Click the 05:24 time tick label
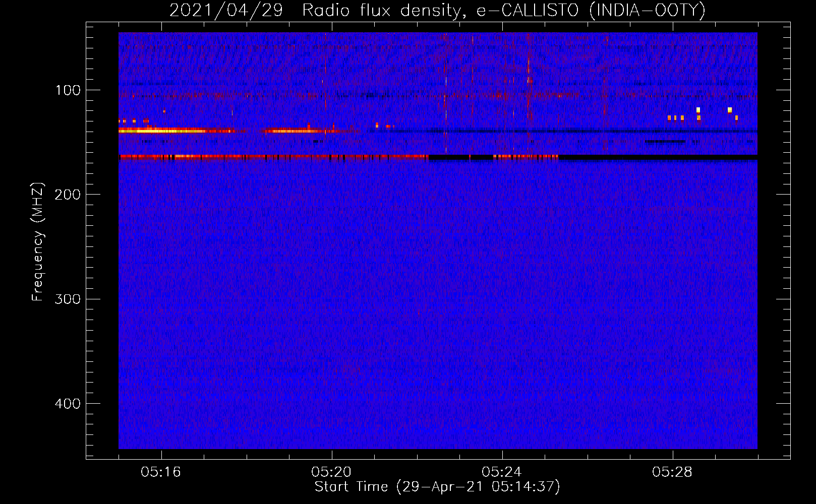The height and width of the screenshot is (504, 816). [x=502, y=472]
